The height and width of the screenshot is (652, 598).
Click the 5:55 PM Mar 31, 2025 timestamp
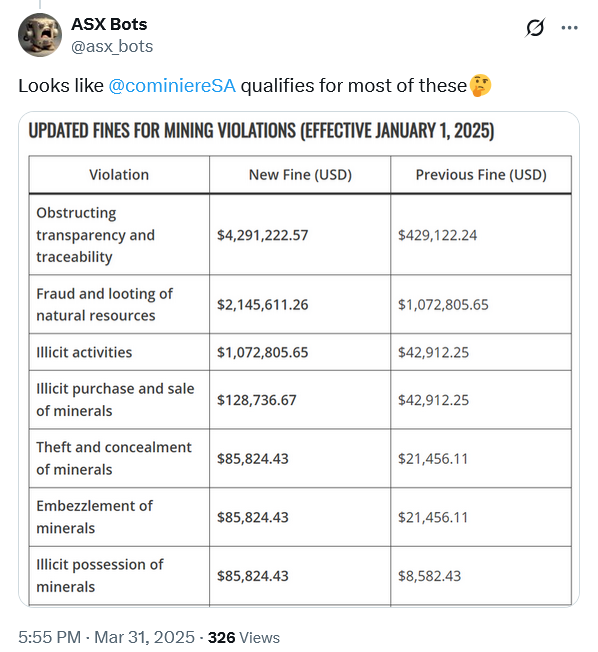click(106, 637)
